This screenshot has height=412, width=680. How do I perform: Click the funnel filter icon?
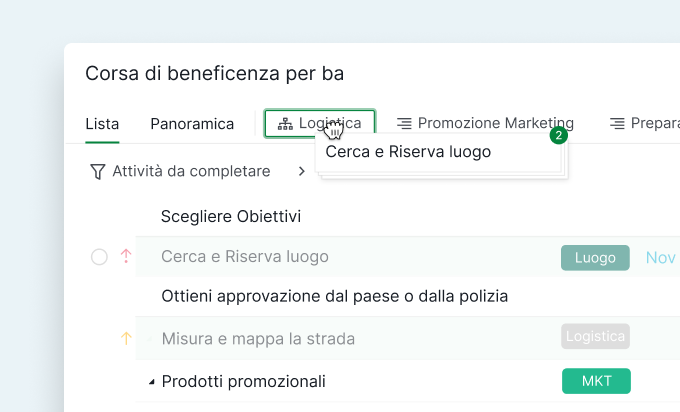[x=97, y=172]
